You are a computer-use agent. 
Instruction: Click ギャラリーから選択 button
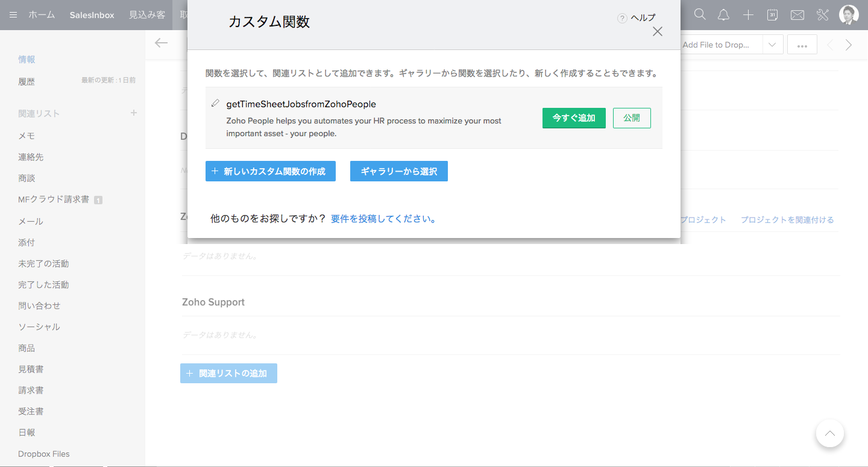tap(398, 171)
